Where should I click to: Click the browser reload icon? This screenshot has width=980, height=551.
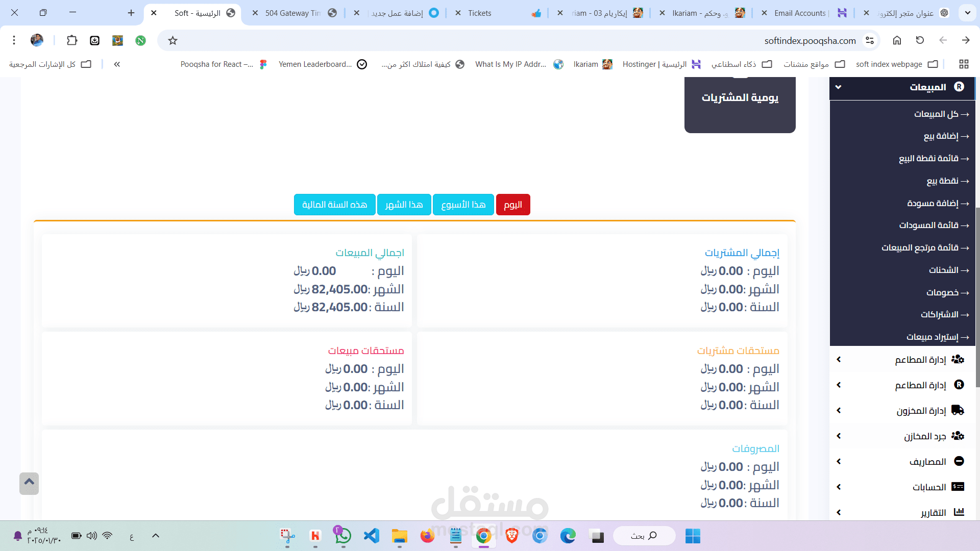click(920, 40)
